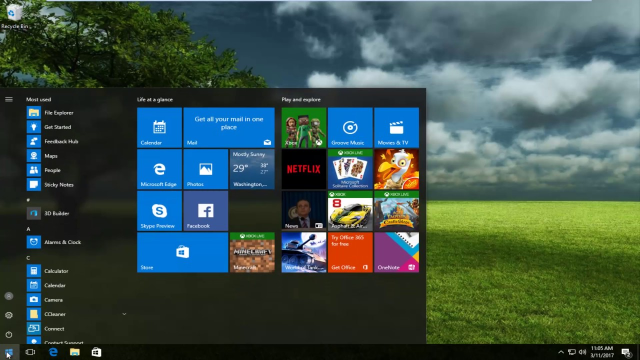Open the OneNote tile
Viewport: 640px width, 360px height.
[x=396, y=252]
